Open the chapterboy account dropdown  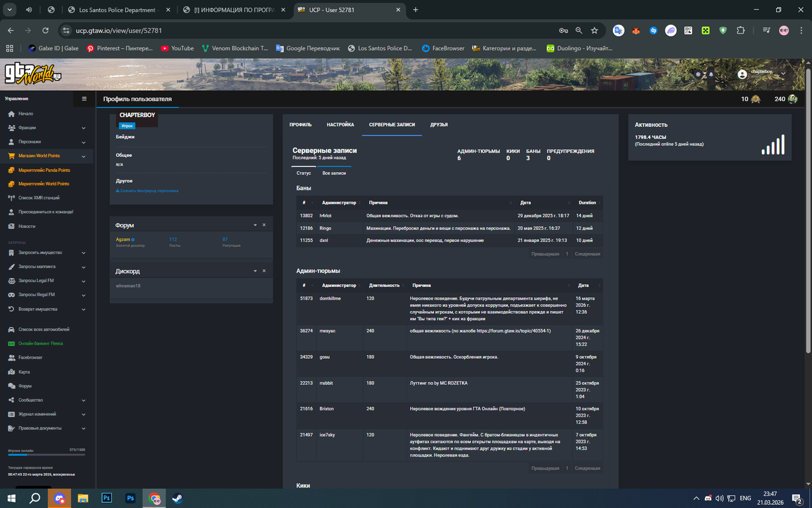762,74
